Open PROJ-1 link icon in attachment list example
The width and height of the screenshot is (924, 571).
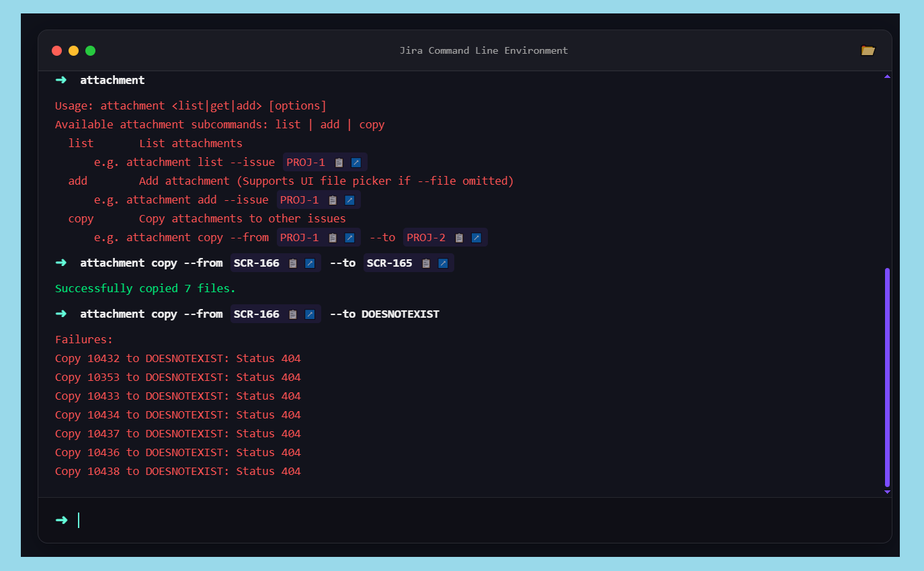pos(356,163)
